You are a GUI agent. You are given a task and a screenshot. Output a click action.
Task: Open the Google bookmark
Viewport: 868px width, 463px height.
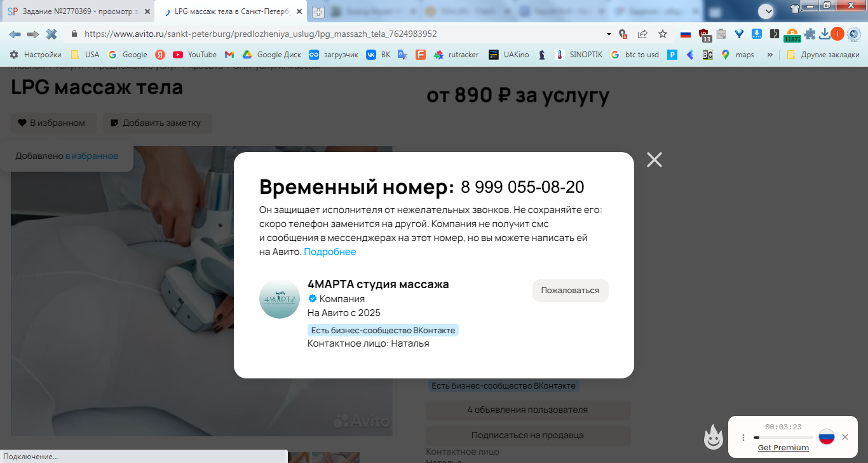(x=128, y=55)
